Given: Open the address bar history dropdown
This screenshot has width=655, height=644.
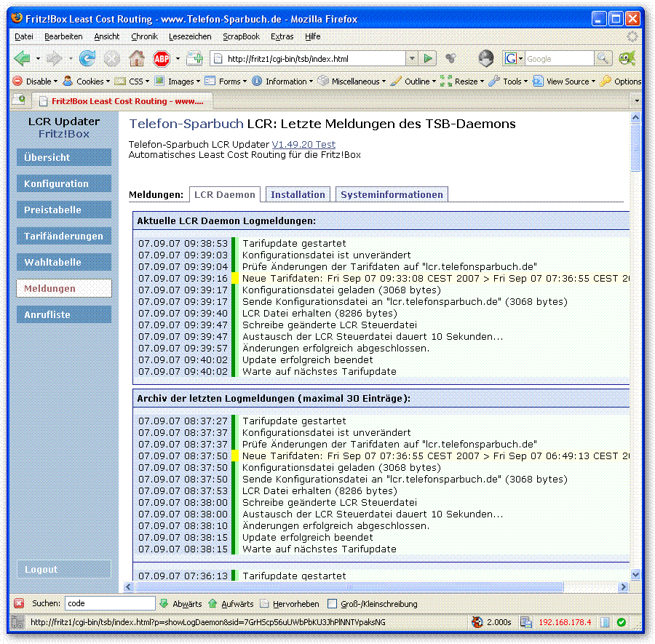Looking at the screenshot, I should 412,58.
